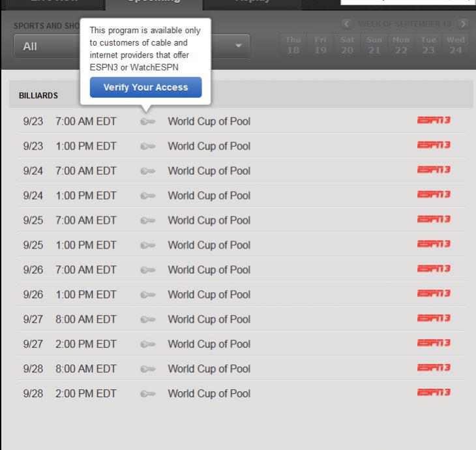Go to previous week using left arrow

pyautogui.click(x=348, y=24)
